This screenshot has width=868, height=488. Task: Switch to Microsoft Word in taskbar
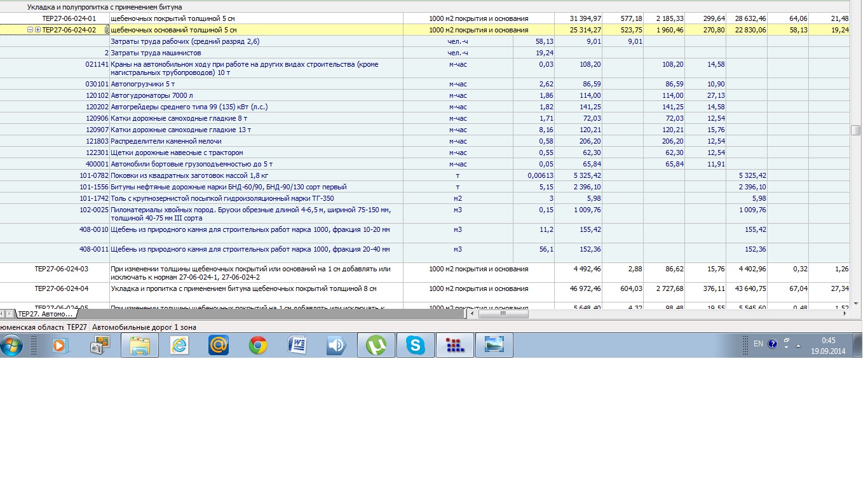[x=297, y=345]
